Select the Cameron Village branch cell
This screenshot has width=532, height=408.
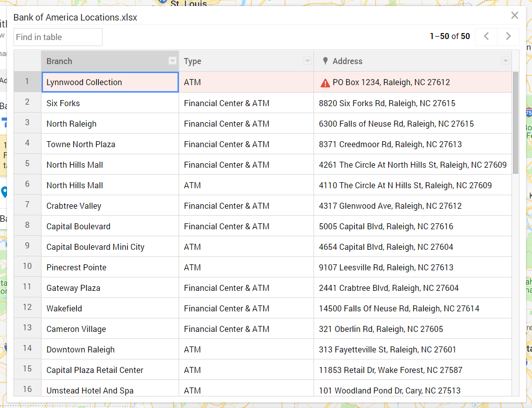[110, 329]
